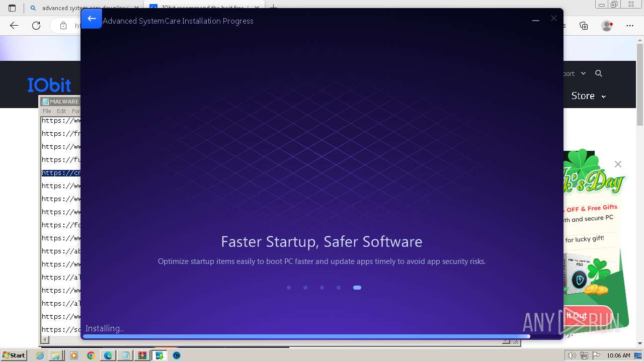Screen dimensions: 644x362
Task: Minimize the Advanced SystemCare installer window
Action: (536, 21)
